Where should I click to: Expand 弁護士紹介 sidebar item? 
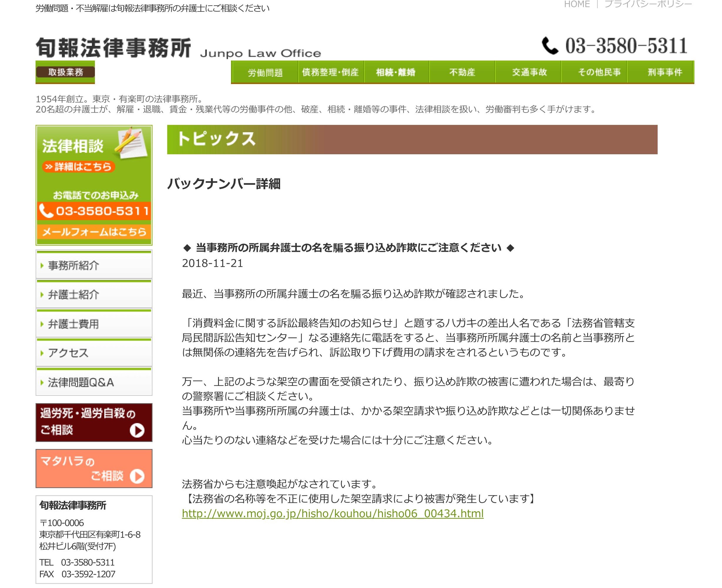(x=73, y=294)
